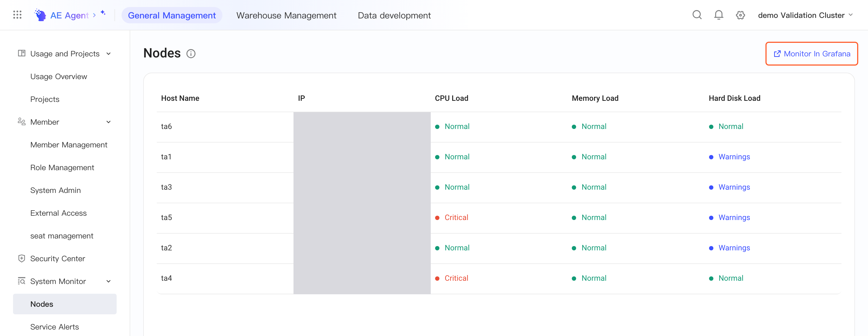Open the settings gear icon

pos(740,15)
